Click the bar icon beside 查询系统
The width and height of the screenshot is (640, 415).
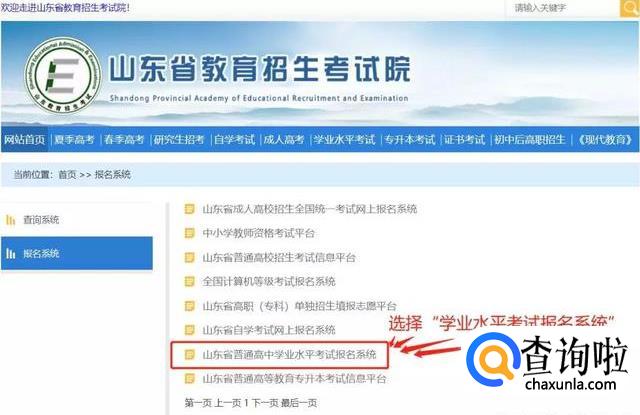coord(11,220)
